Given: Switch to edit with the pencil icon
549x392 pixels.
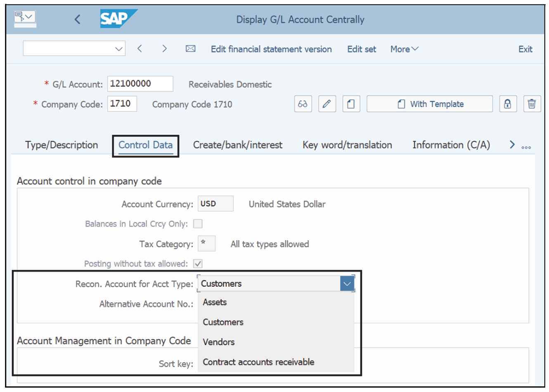Looking at the screenshot, I should tap(327, 104).
